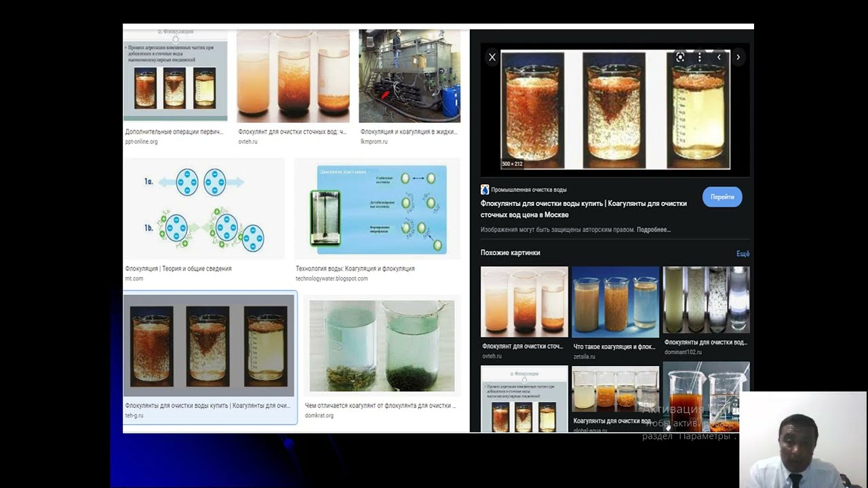The height and width of the screenshot is (488, 868).
Task: Open the Флокулянты для очистки воды купить title link
Action: 584,209
